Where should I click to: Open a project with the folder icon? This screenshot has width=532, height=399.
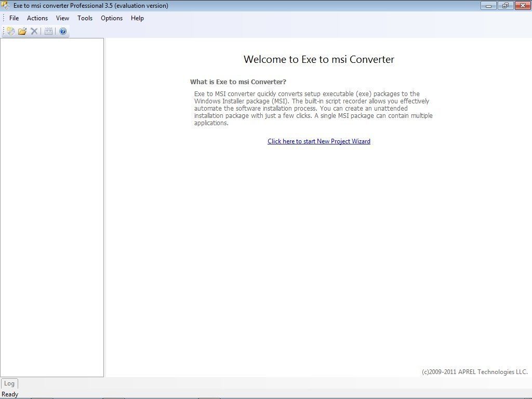coord(22,31)
